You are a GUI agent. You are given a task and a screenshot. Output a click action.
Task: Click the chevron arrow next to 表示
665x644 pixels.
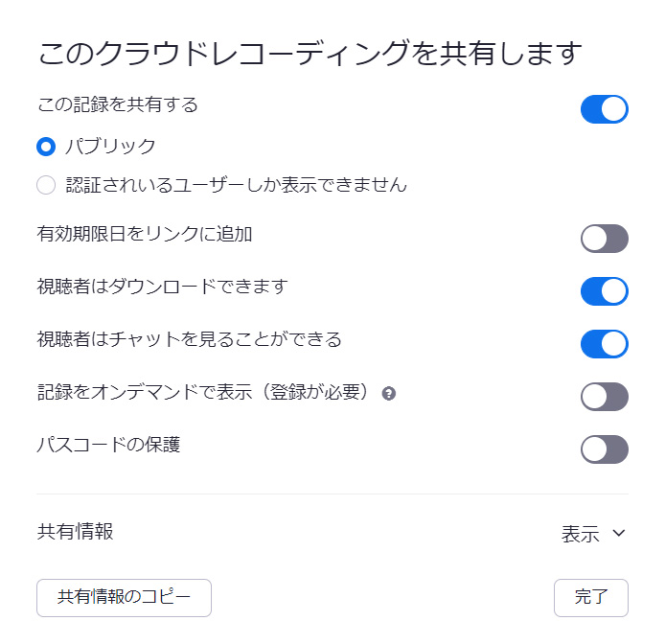(x=618, y=534)
